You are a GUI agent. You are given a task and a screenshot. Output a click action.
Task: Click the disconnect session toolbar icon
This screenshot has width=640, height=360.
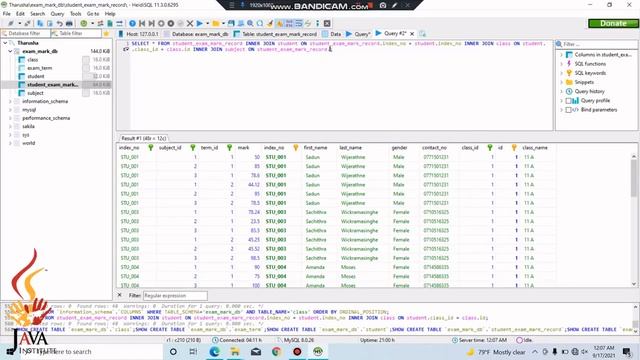tap(27, 24)
